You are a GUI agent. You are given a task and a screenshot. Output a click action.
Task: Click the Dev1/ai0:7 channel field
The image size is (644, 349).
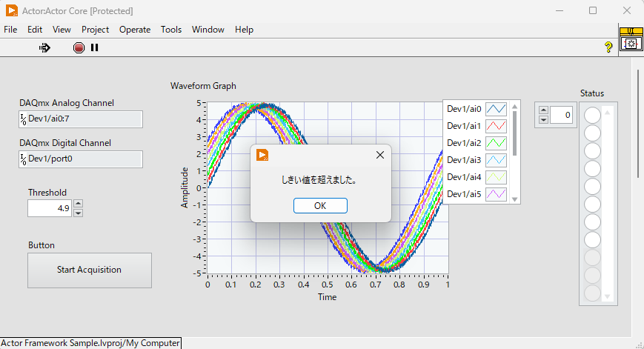[81, 119]
